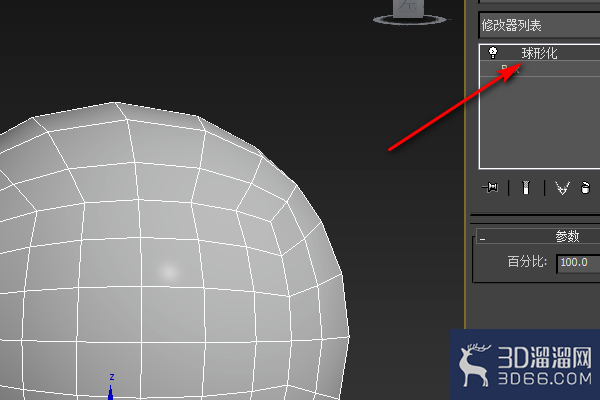Toggle the 球形化 modifier lightbulb icon

pyautogui.click(x=493, y=52)
